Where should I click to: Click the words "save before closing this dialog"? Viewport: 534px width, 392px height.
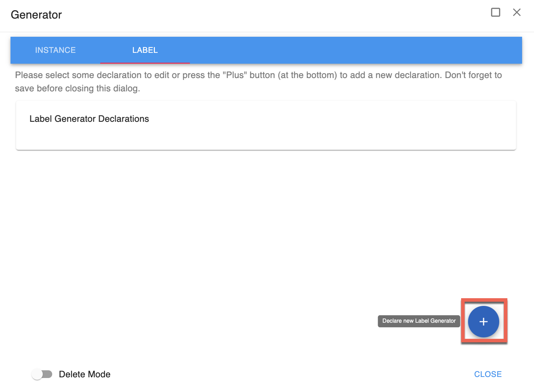pyautogui.click(x=77, y=89)
